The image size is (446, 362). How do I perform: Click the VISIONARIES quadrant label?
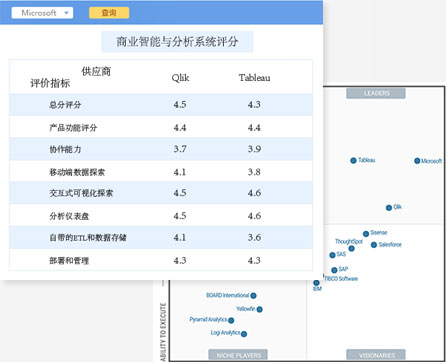tap(376, 355)
